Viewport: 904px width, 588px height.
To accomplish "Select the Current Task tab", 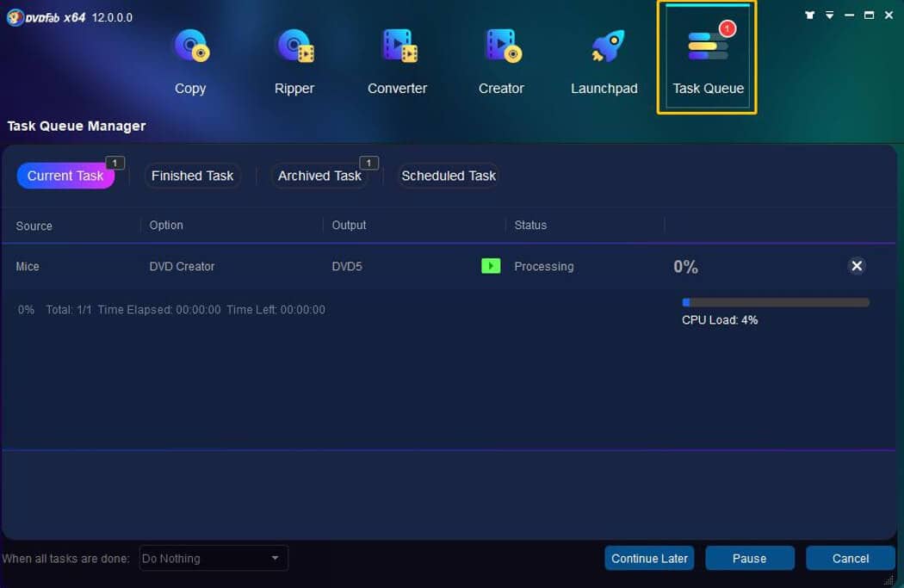I will tap(65, 176).
